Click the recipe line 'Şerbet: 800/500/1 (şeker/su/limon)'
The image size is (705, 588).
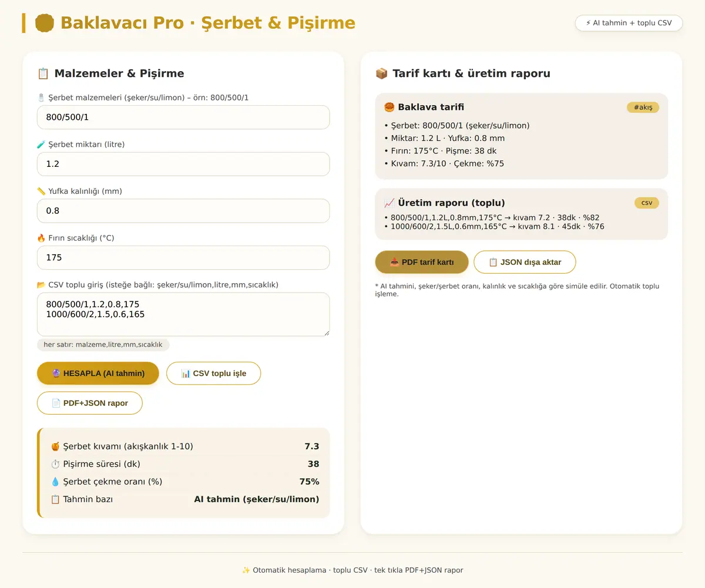pyautogui.click(x=456, y=125)
